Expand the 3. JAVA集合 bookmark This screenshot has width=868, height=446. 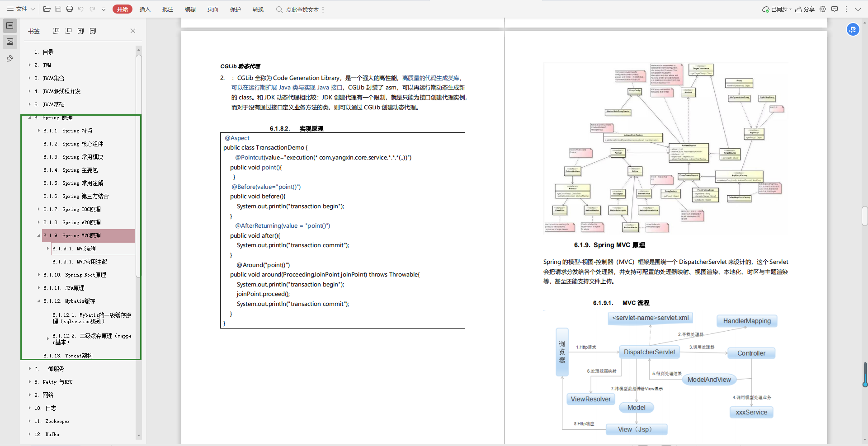(30, 78)
